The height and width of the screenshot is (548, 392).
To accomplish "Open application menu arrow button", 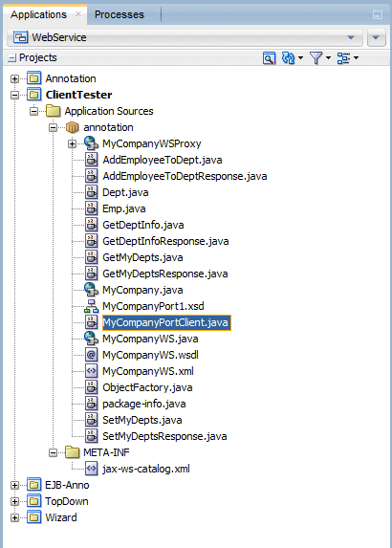I will point(377,37).
